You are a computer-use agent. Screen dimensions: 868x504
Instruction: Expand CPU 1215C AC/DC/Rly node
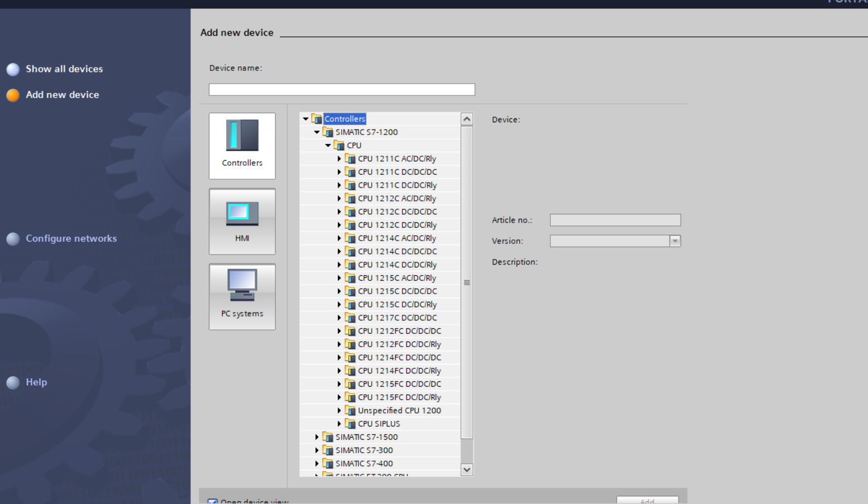point(339,278)
